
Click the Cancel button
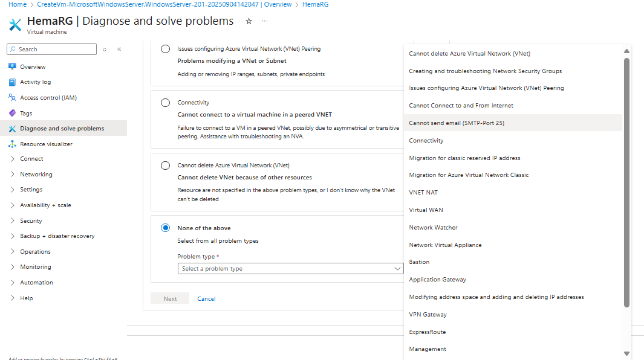pyautogui.click(x=206, y=298)
